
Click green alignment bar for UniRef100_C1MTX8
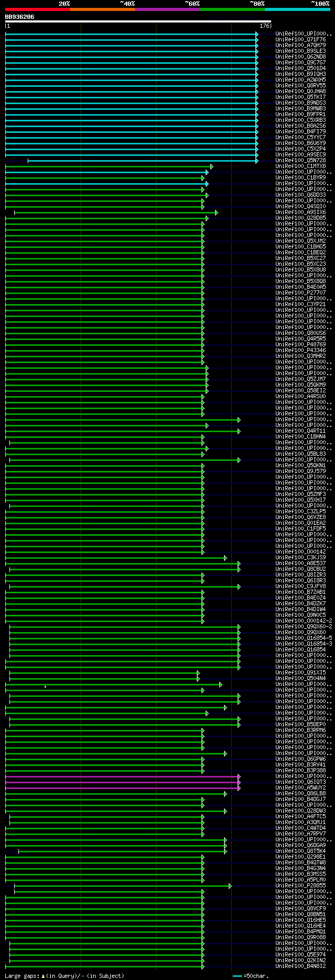tap(109, 166)
